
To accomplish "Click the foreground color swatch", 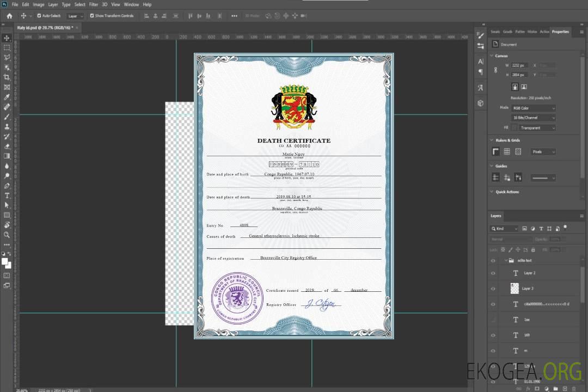I will click(x=4, y=261).
